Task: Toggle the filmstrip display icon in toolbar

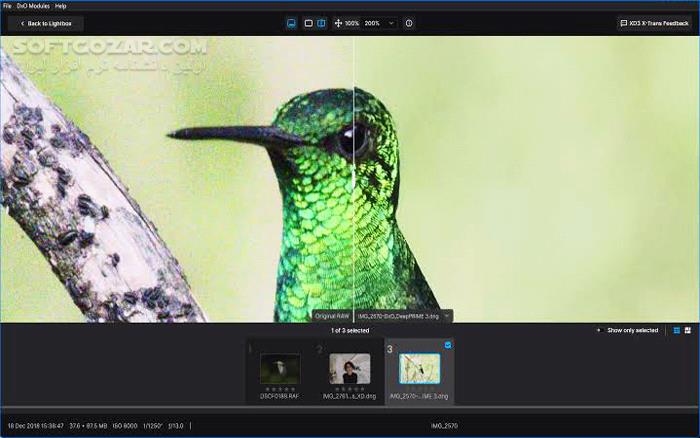Action: point(291,23)
